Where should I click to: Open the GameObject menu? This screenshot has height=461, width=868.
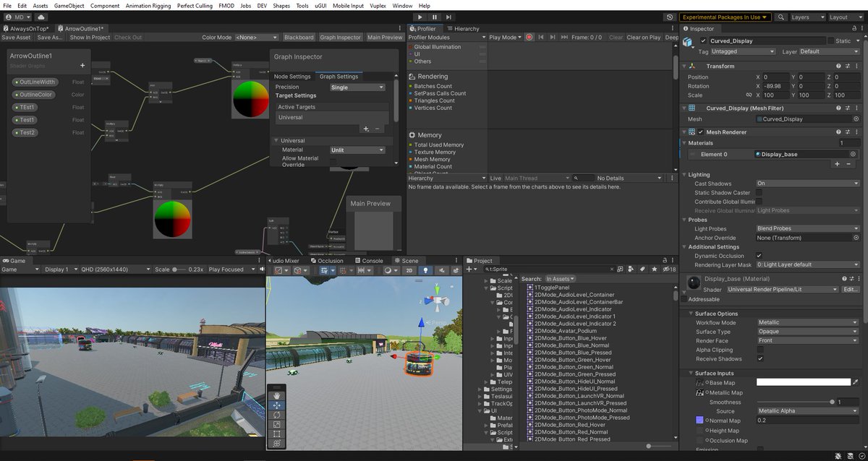(x=69, y=5)
